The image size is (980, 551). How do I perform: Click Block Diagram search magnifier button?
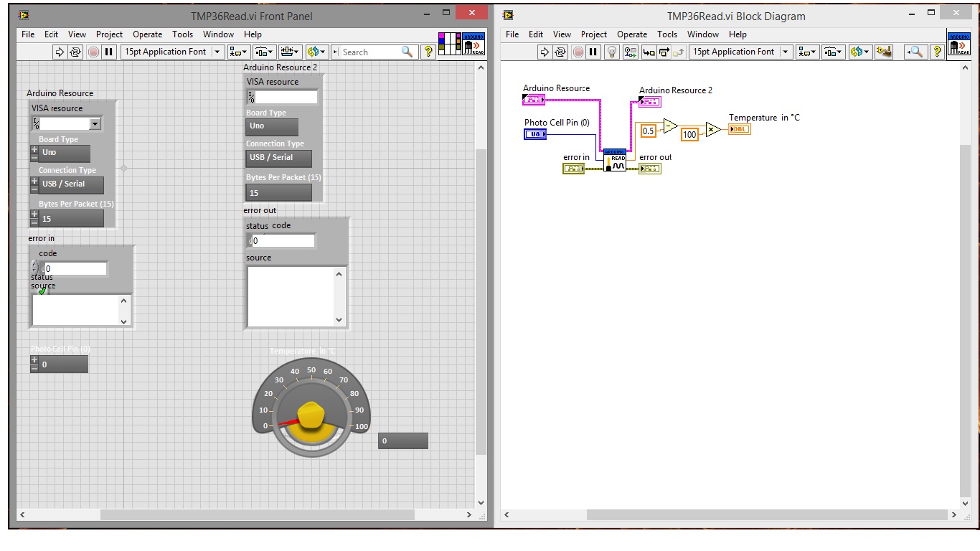pos(915,52)
